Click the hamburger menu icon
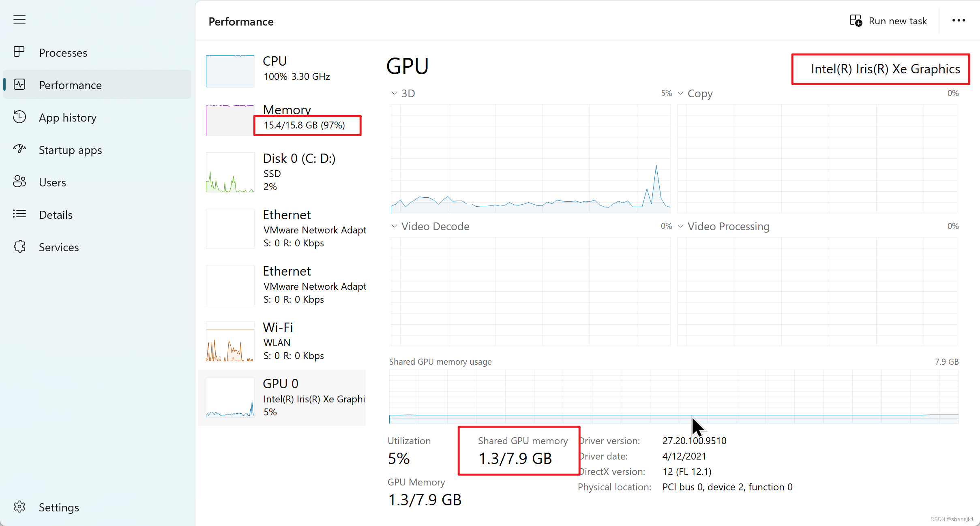Screen dimensions: 980x526 19,20
